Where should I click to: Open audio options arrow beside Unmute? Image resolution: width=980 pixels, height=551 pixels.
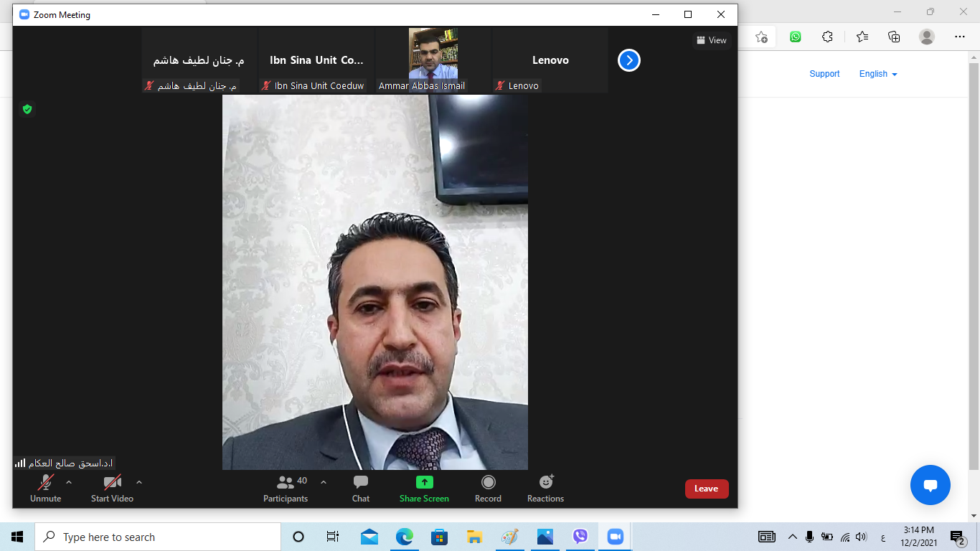69,482
